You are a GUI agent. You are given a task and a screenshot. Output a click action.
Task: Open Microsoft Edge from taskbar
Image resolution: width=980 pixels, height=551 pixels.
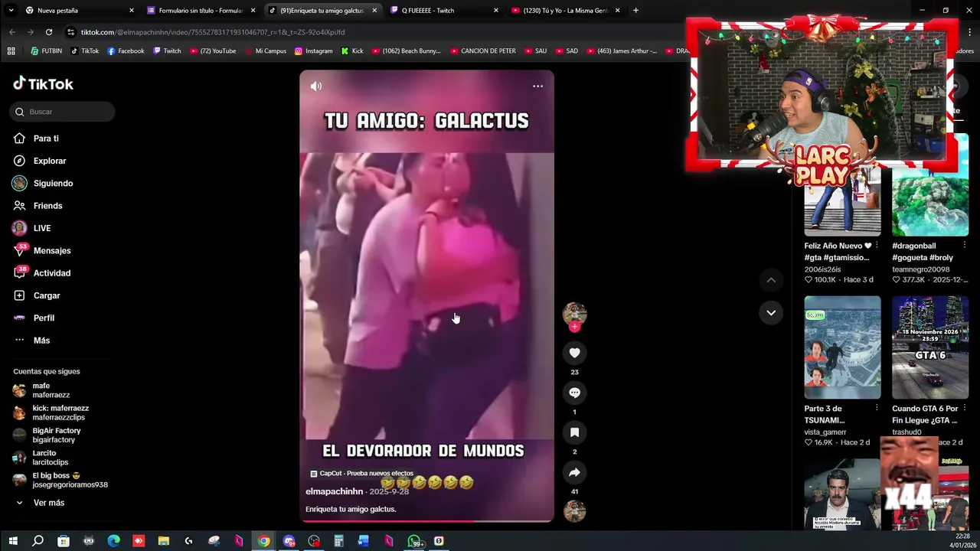pyautogui.click(x=113, y=541)
